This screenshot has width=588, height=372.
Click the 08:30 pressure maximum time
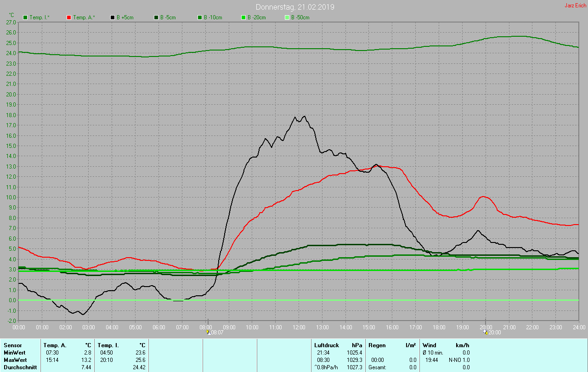(323, 360)
